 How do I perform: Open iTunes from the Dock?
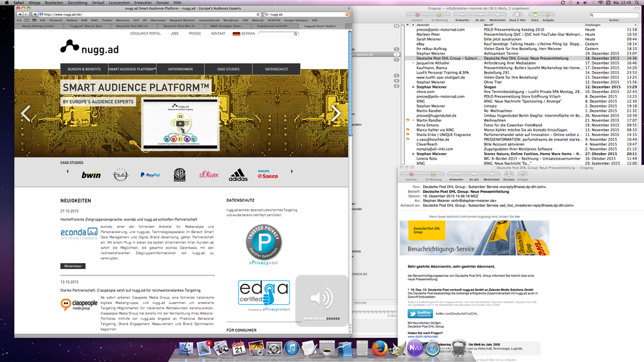point(291,348)
